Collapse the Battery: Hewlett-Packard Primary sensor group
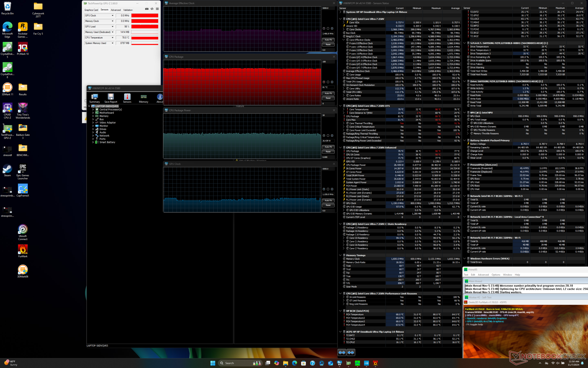The width and height of the screenshot is (588, 368). coord(464,140)
